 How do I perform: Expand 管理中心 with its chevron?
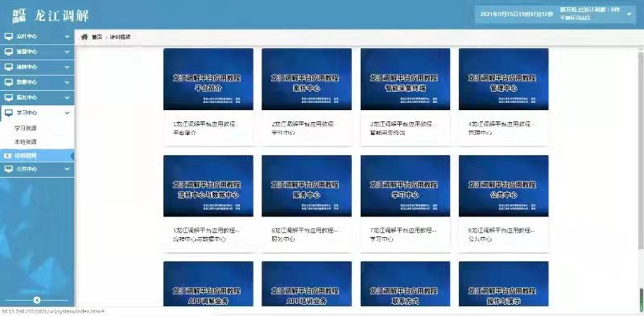pyautogui.click(x=68, y=51)
